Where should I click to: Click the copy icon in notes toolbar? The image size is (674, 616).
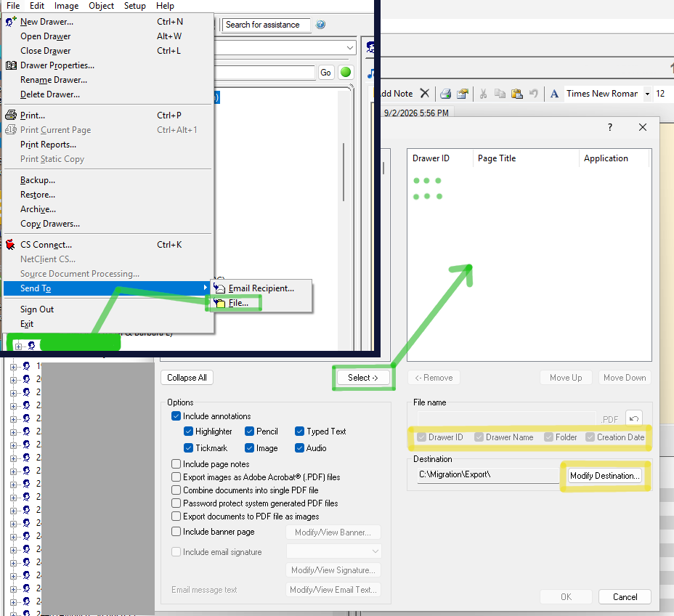point(500,94)
